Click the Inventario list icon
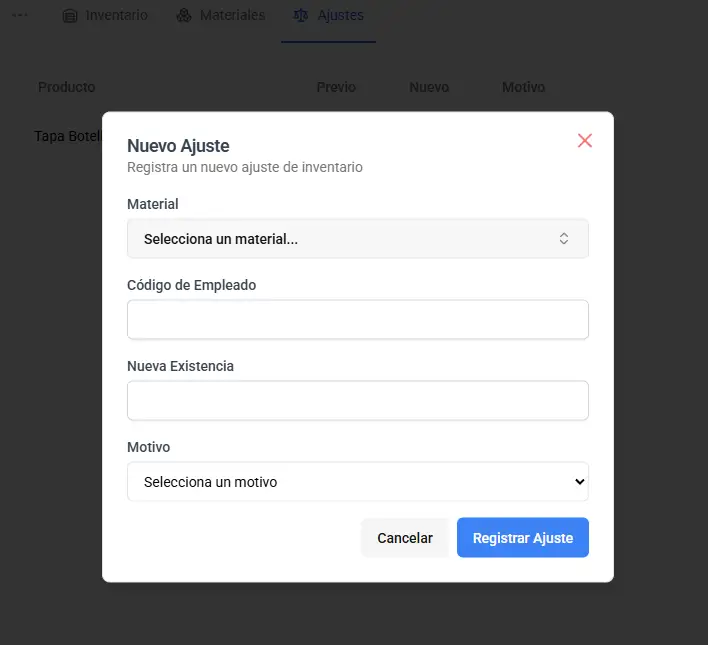 coord(70,16)
